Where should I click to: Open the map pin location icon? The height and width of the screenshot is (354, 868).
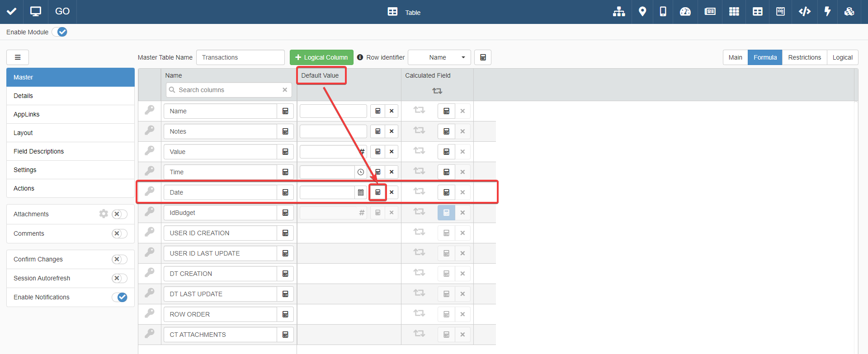click(x=642, y=12)
